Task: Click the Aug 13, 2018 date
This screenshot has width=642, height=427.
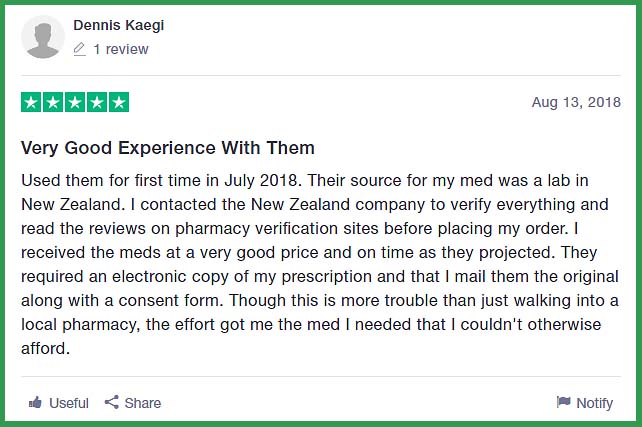Action: click(576, 102)
